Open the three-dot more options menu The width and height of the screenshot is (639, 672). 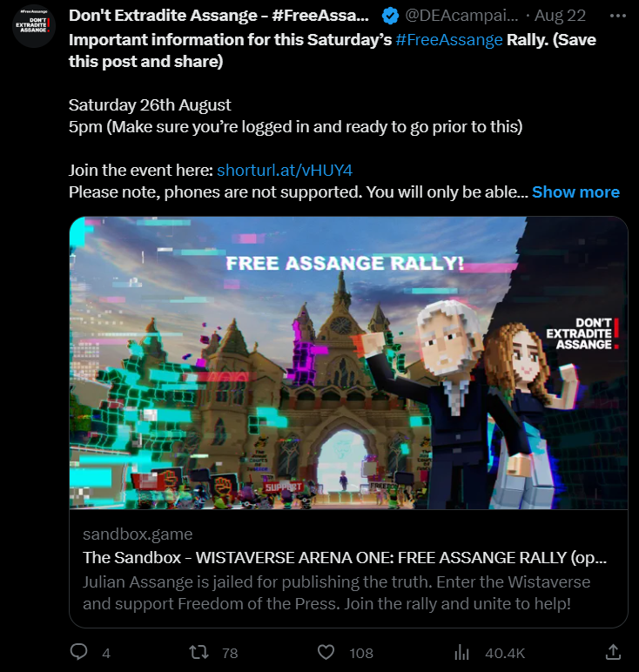tap(617, 16)
